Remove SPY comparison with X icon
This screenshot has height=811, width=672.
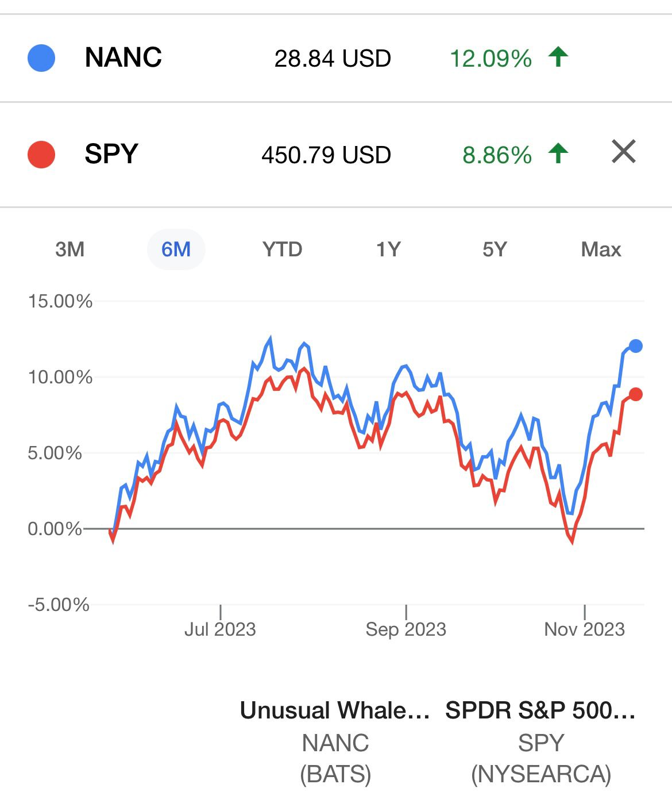click(623, 152)
